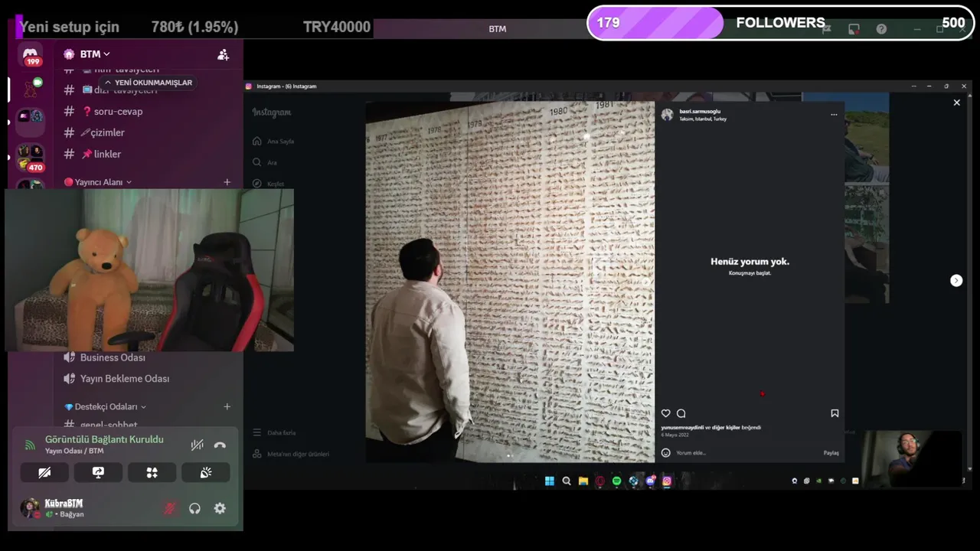Click the comment bubble icon
Screen dimensions: 980x551
681,413
